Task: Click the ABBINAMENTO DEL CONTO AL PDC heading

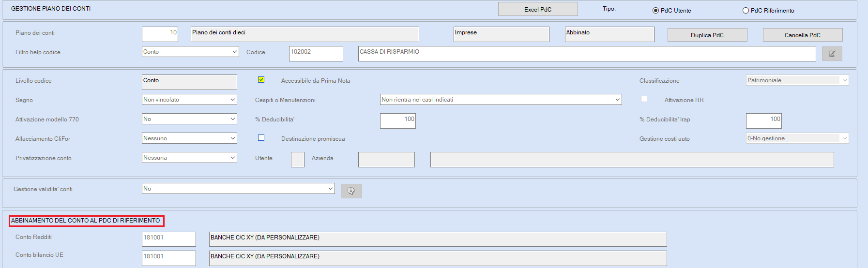Action: (x=86, y=221)
